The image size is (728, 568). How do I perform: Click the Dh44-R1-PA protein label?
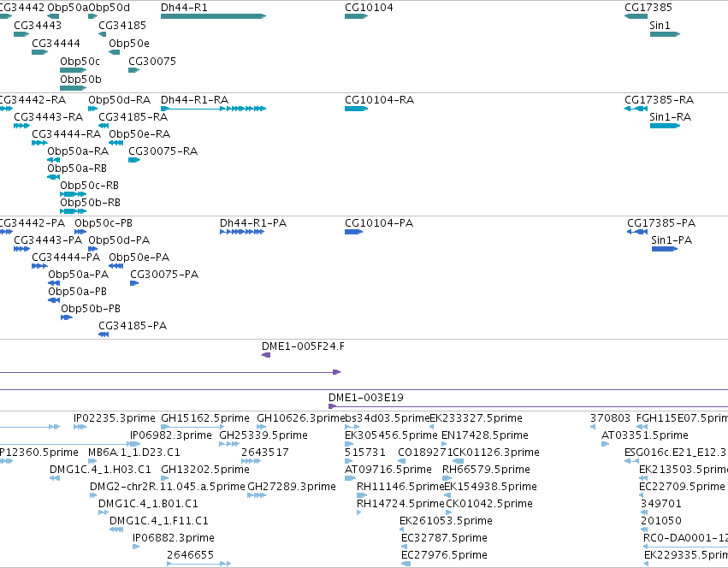(253, 223)
